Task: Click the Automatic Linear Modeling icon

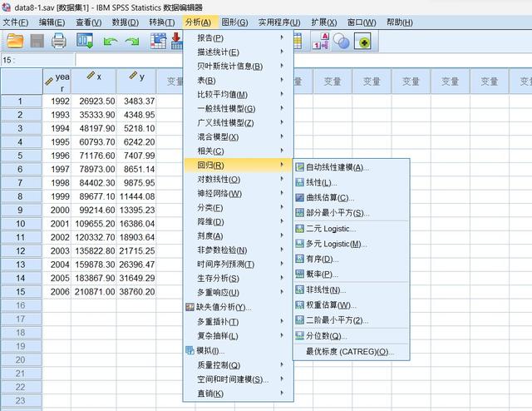Action: point(299,166)
